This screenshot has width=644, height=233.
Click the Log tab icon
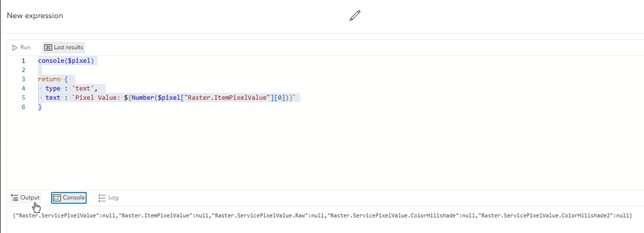pos(102,198)
